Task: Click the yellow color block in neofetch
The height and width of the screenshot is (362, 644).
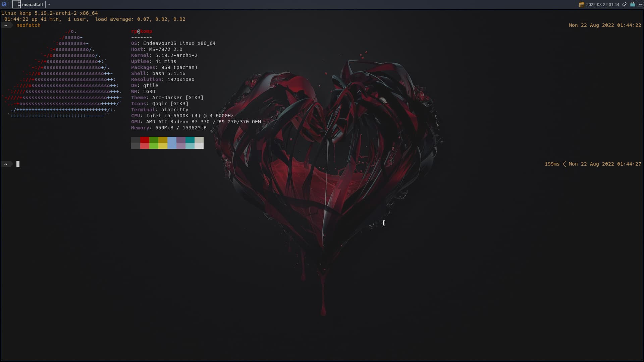Action: (163, 146)
